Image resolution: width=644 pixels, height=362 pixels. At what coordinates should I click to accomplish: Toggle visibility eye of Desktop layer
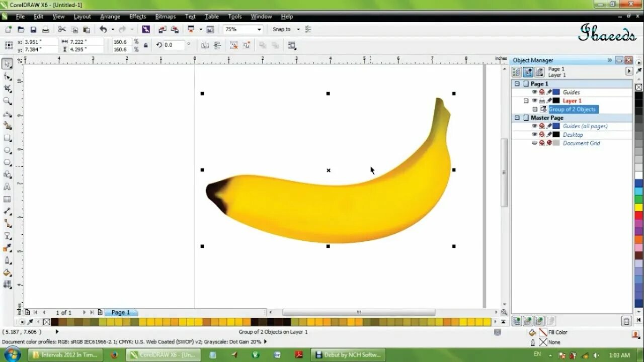point(534,135)
